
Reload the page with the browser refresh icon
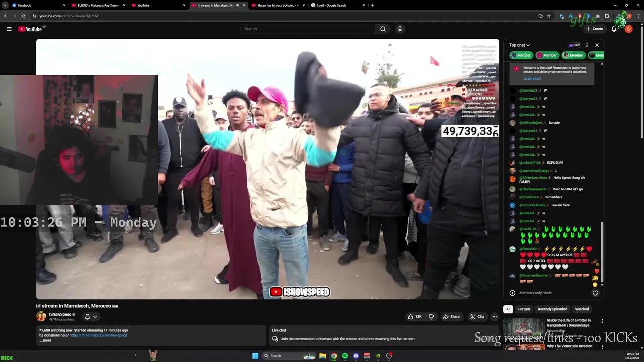coord(23,16)
